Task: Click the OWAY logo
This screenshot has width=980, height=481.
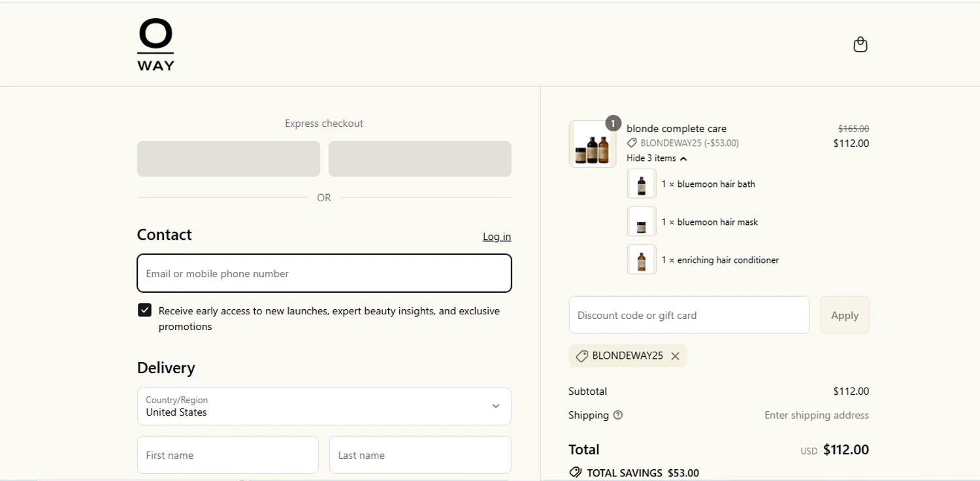Action: click(155, 44)
